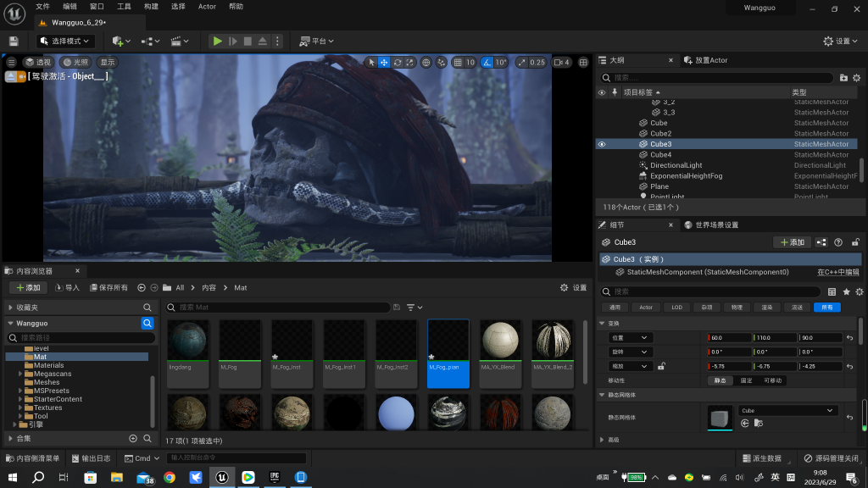868x488 pixels.
Task: Use the selected asset arrow for static mesh
Action: tap(744, 424)
